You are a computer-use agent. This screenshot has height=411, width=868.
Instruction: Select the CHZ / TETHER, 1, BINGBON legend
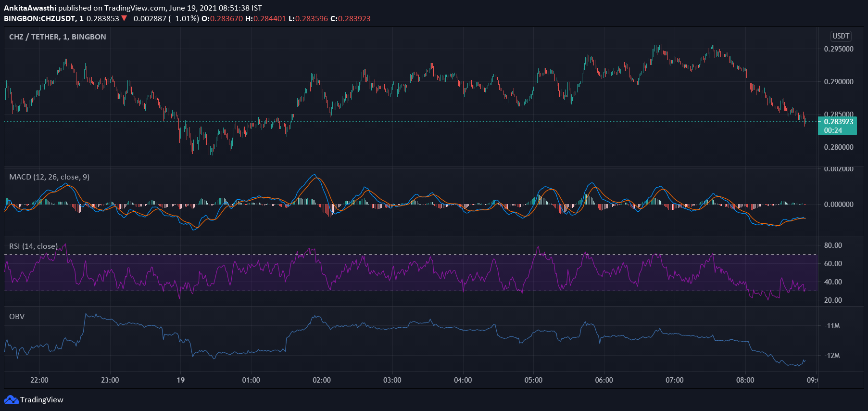(x=58, y=37)
